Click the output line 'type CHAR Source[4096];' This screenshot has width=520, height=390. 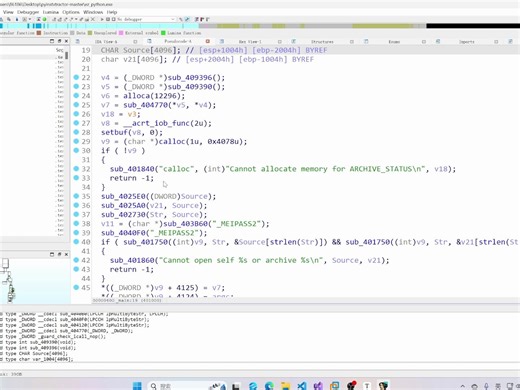pyautogui.click(x=36, y=353)
